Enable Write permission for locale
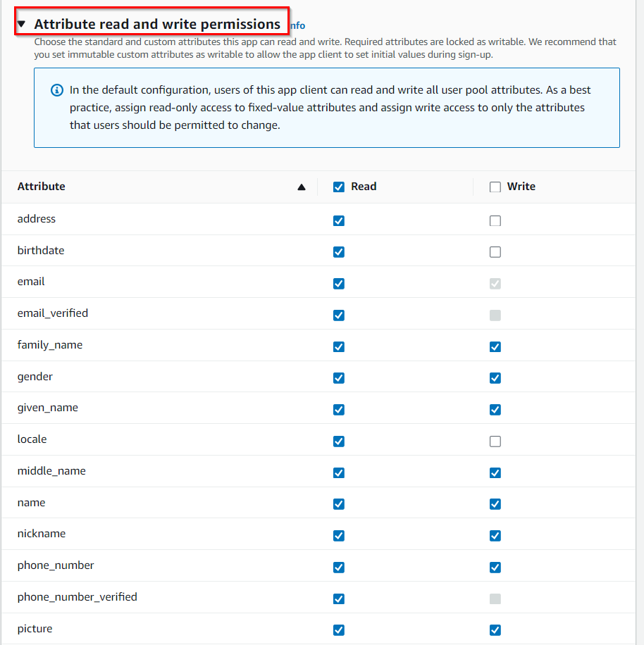The height and width of the screenshot is (645, 644). click(495, 442)
